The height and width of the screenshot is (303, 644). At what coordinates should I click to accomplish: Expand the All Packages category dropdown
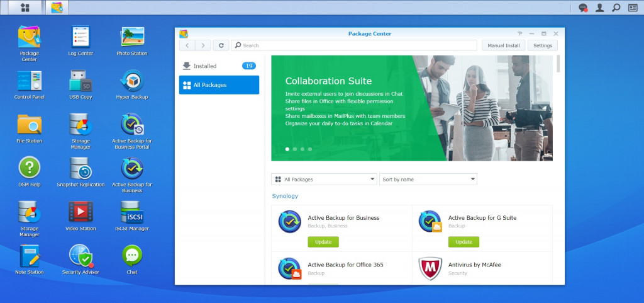(x=324, y=180)
